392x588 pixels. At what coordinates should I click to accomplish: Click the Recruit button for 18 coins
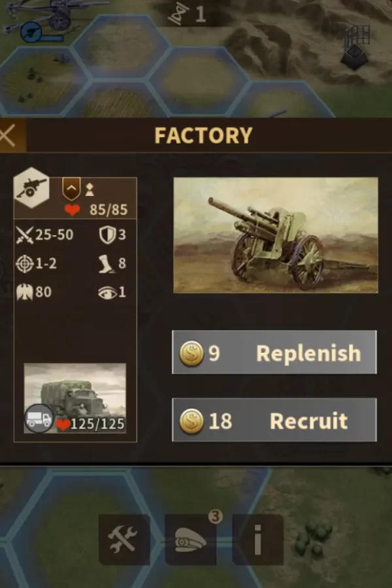click(x=274, y=419)
